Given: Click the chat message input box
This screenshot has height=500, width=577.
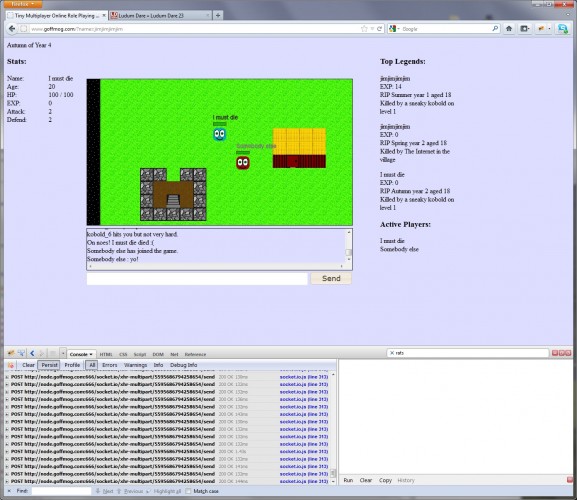Looking at the screenshot, I should (x=197, y=279).
